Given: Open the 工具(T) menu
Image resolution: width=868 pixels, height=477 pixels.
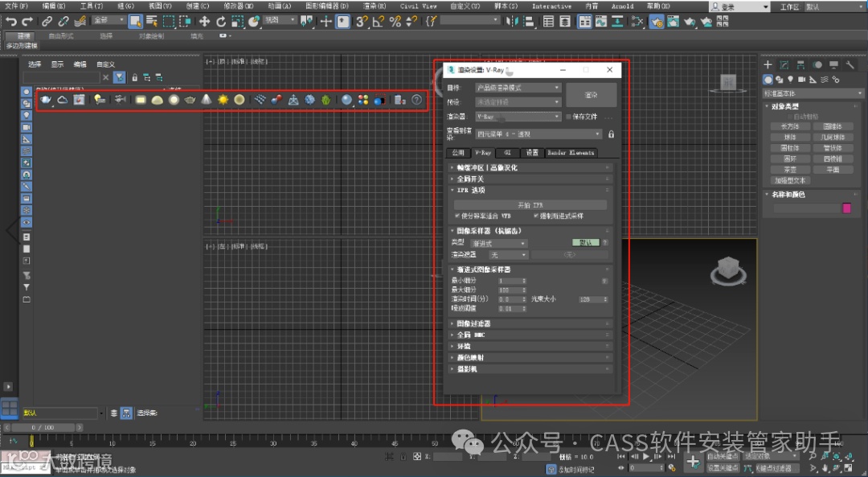Looking at the screenshot, I should coord(92,6).
